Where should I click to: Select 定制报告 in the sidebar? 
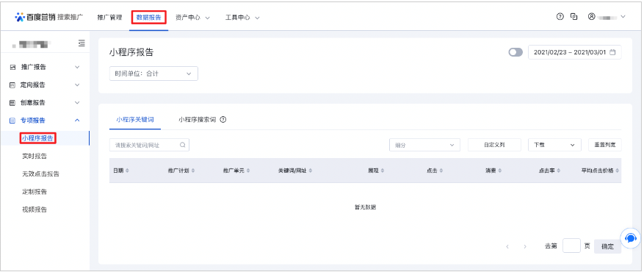pyautogui.click(x=35, y=192)
